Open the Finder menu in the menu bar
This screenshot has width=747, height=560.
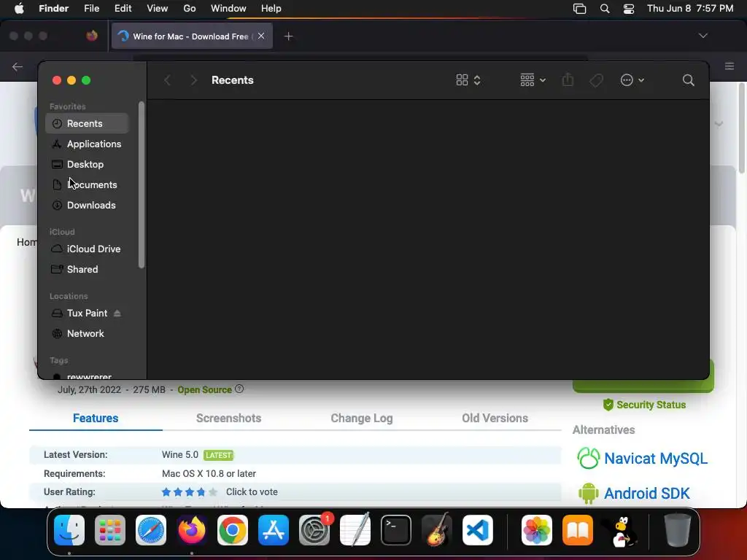pyautogui.click(x=54, y=9)
